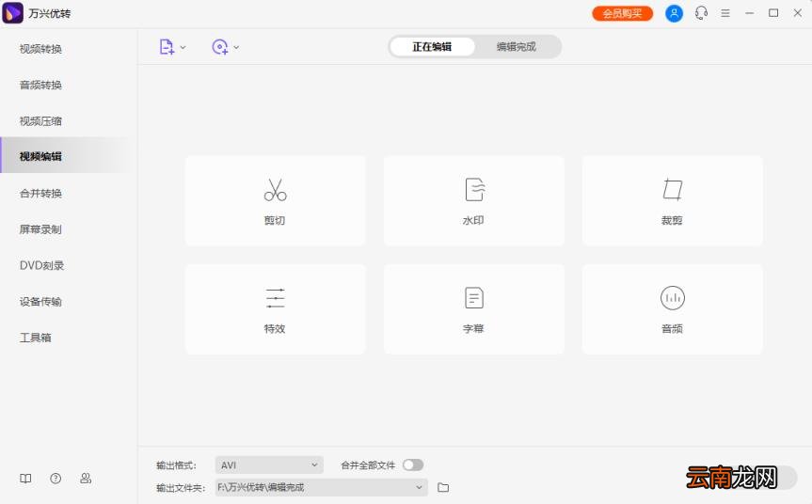The image size is (812, 504).
Task: Click the 特效 label text
Action: [x=275, y=328]
